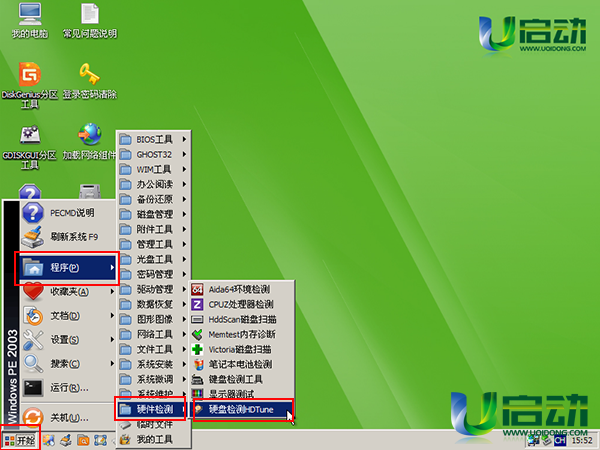Open the 密码管理 programs folder
Screen dimensions: 600x450
tap(153, 274)
